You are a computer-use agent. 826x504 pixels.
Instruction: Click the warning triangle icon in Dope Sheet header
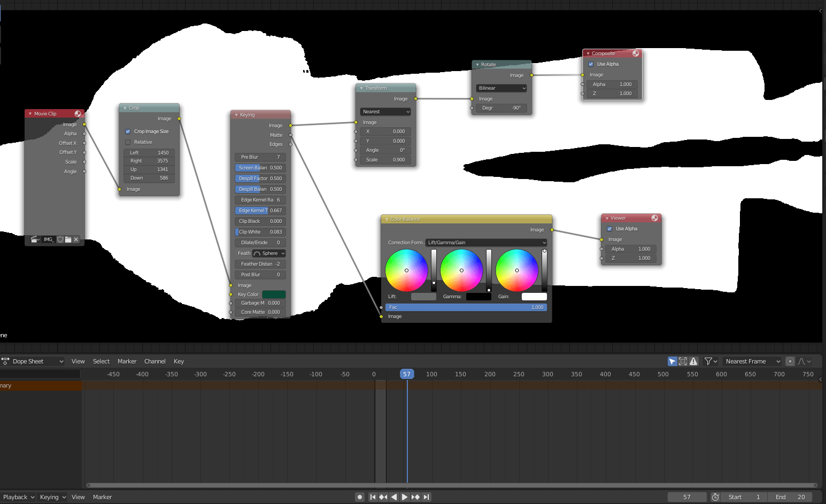tap(693, 361)
